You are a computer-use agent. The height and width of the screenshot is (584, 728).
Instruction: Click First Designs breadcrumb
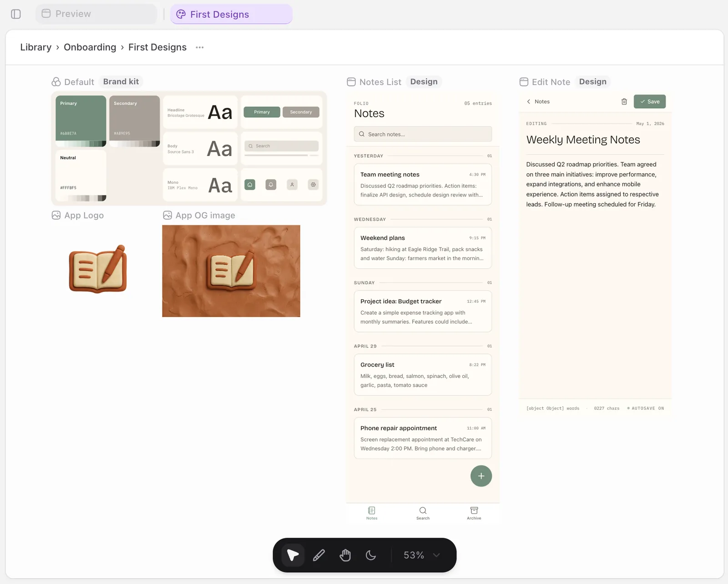[157, 47]
